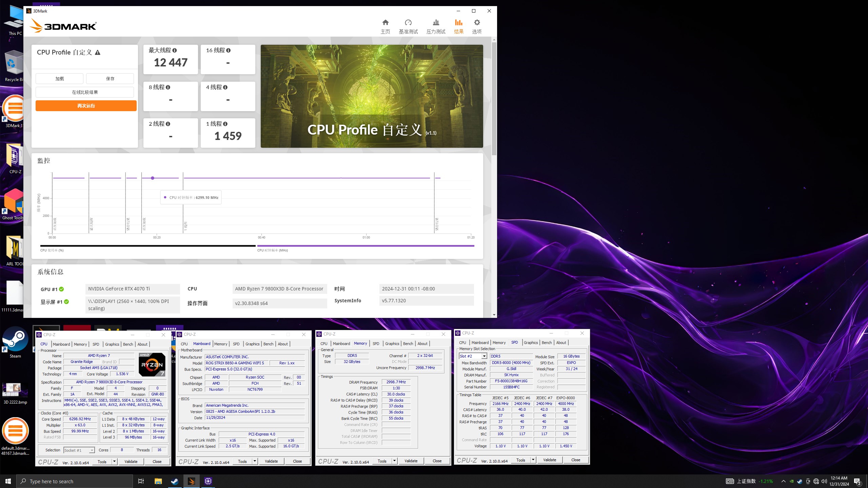Expand Tools arrow in Memory window
This screenshot has height=488, width=868.
pos(394,461)
